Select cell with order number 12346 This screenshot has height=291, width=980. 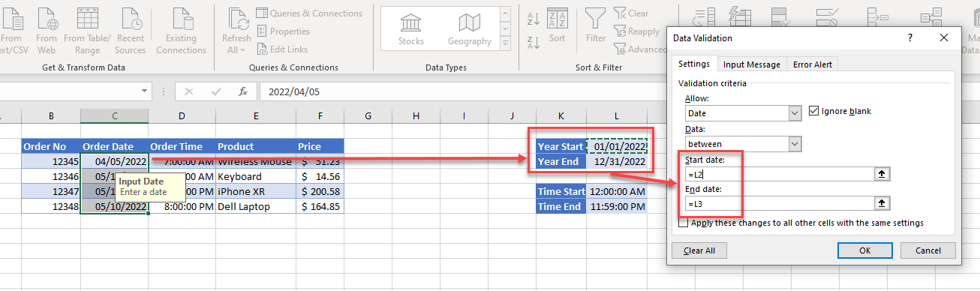(50, 176)
